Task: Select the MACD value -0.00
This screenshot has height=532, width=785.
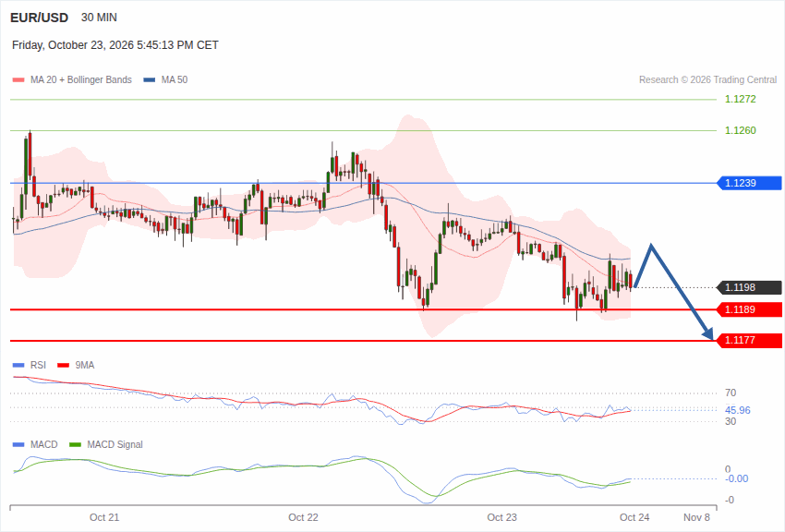Action: [x=736, y=479]
